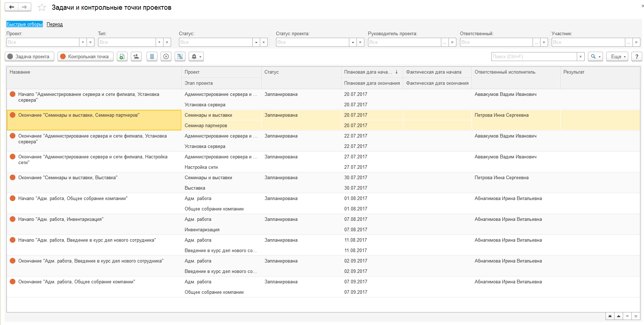Image resolution: width=644 pixels, height=325 pixels.
Task: Add page to favorites with star
Action: coord(42,8)
